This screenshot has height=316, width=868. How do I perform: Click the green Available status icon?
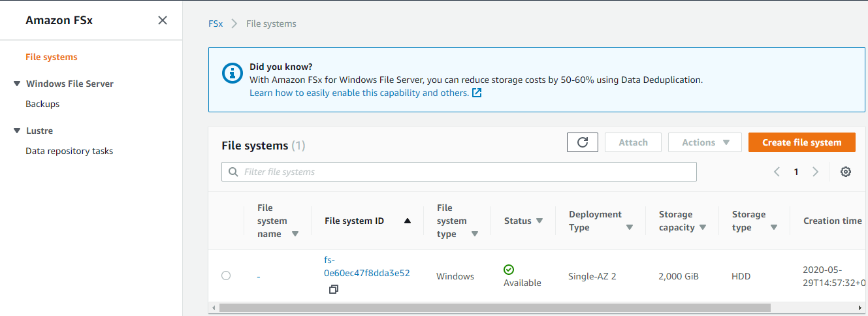509,269
